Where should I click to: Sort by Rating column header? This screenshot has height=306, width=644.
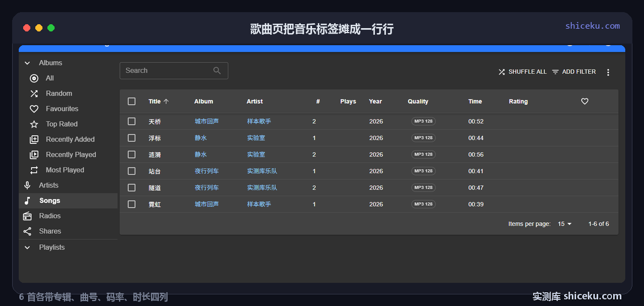click(x=518, y=101)
